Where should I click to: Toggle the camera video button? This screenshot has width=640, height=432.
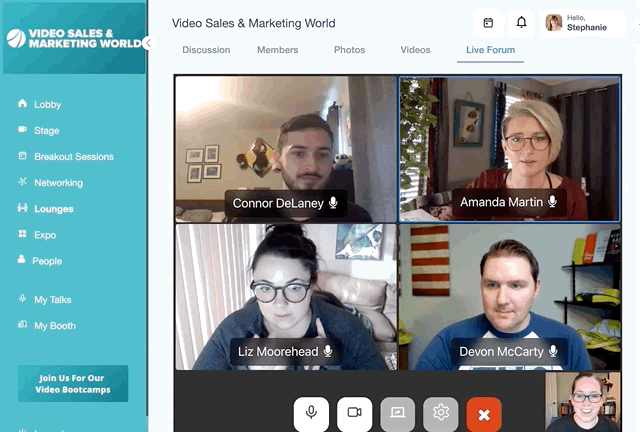click(x=354, y=413)
